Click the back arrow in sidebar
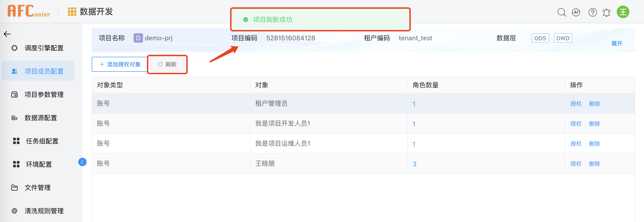This screenshot has height=222, width=644. point(7,34)
